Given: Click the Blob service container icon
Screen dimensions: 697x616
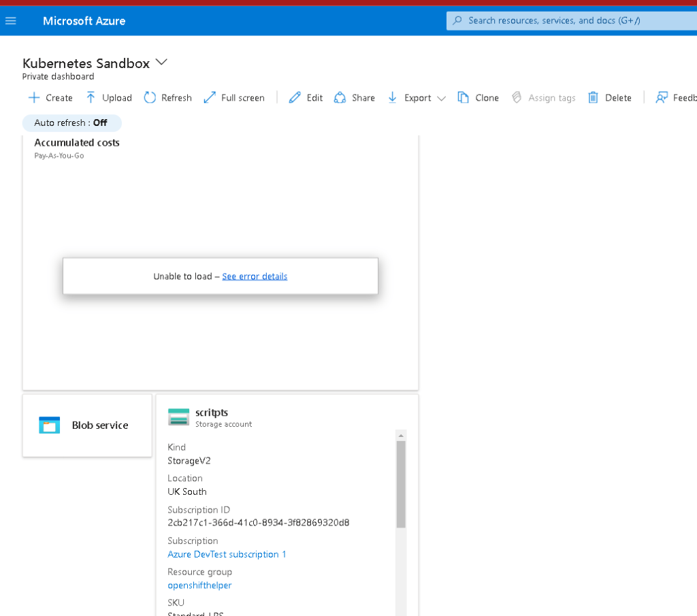Looking at the screenshot, I should [49, 425].
